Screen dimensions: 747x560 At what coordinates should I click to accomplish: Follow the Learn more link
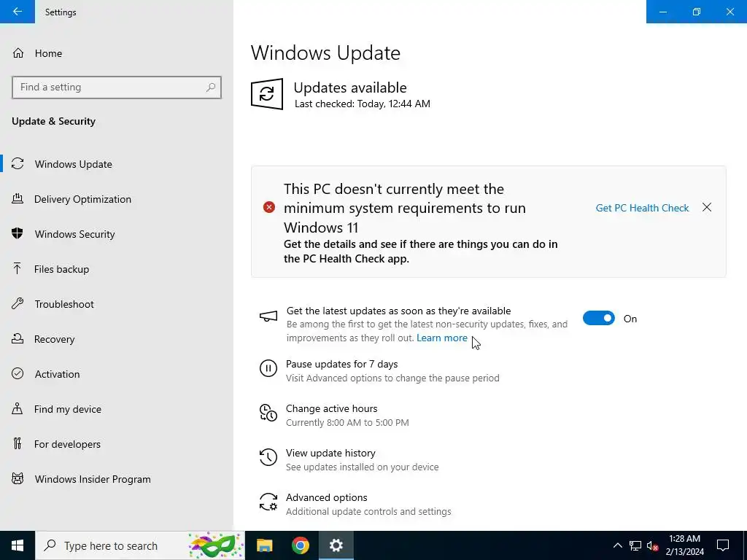coord(441,338)
